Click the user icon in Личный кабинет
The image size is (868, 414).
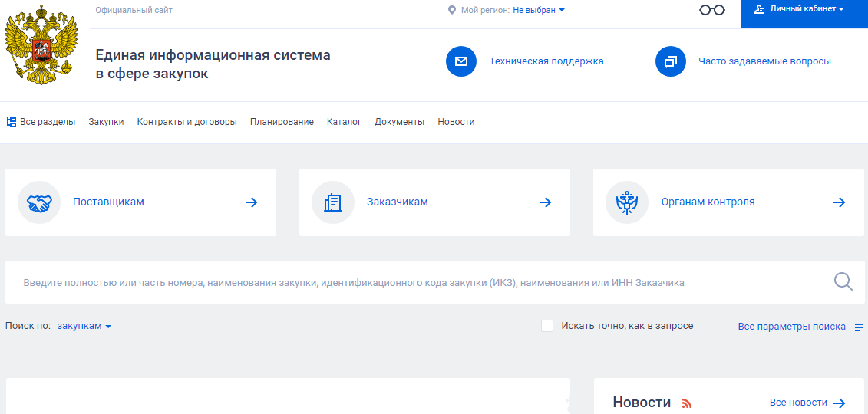[x=760, y=9]
